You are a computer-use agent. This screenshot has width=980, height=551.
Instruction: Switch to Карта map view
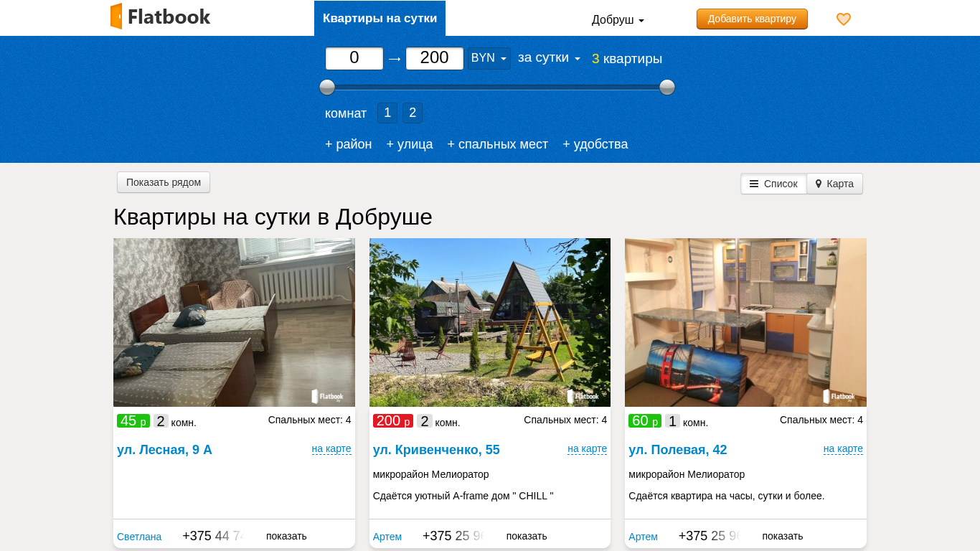pos(834,184)
